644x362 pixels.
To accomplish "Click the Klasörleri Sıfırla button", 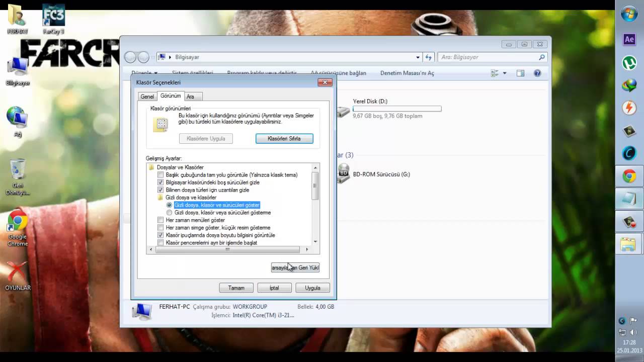I will [284, 138].
